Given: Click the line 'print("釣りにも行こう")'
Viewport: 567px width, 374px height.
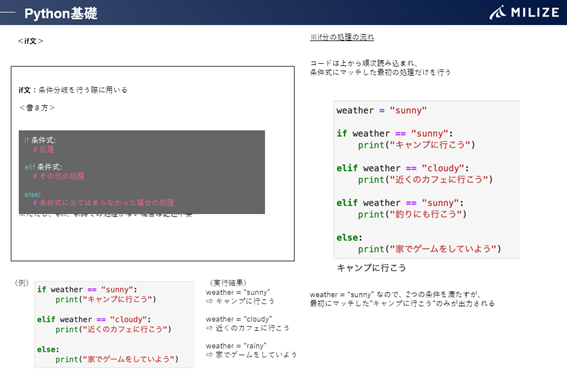Looking at the screenshot, I should (x=412, y=214).
